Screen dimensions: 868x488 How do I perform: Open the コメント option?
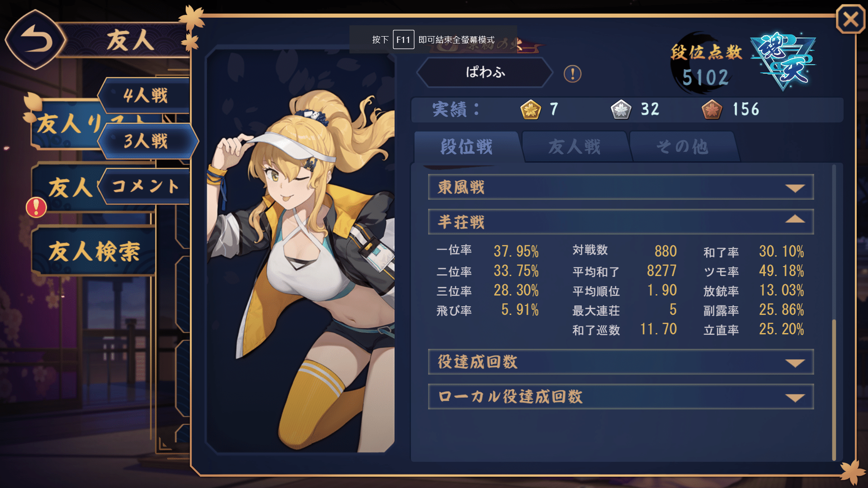(x=145, y=186)
